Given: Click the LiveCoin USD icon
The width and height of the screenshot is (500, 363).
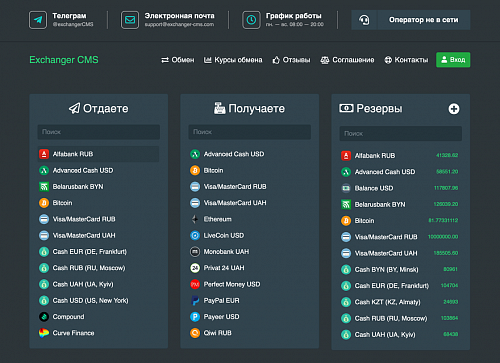Looking at the screenshot, I should coord(195,236).
